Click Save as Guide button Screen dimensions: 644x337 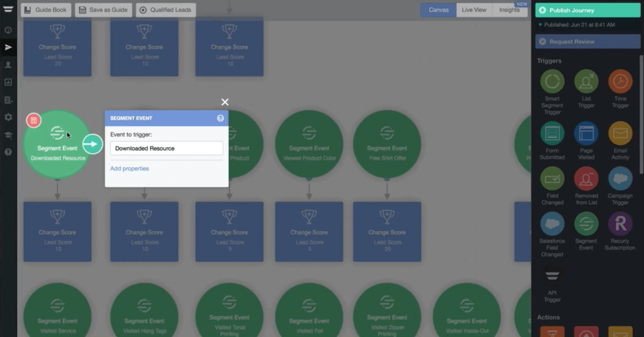tap(103, 10)
